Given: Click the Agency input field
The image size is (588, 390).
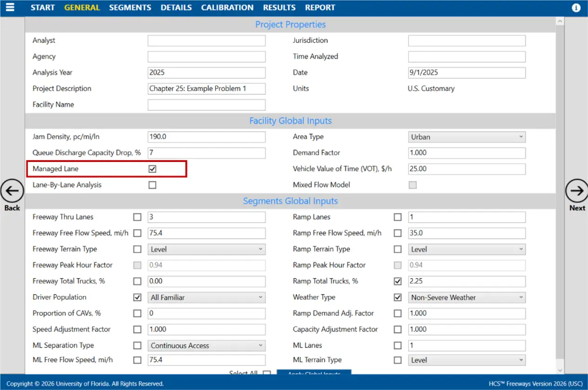Looking at the screenshot, I should (x=207, y=57).
